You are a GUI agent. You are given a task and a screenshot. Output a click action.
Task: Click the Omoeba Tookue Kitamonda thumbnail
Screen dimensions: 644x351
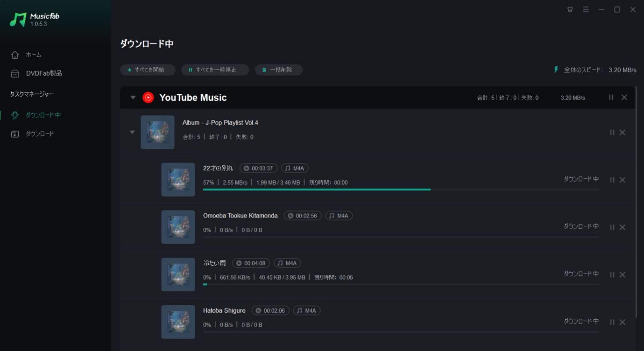pyautogui.click(x=178, y=227)
